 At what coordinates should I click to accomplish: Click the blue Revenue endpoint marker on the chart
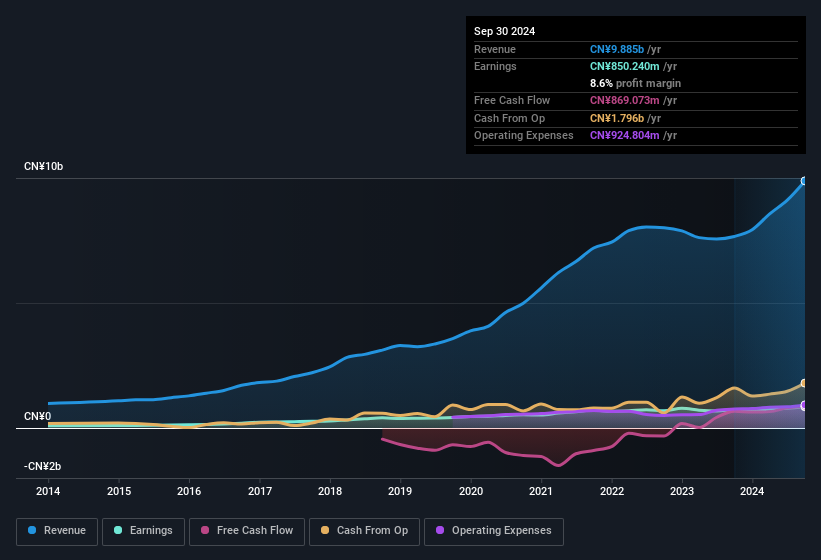coord(803,181)
